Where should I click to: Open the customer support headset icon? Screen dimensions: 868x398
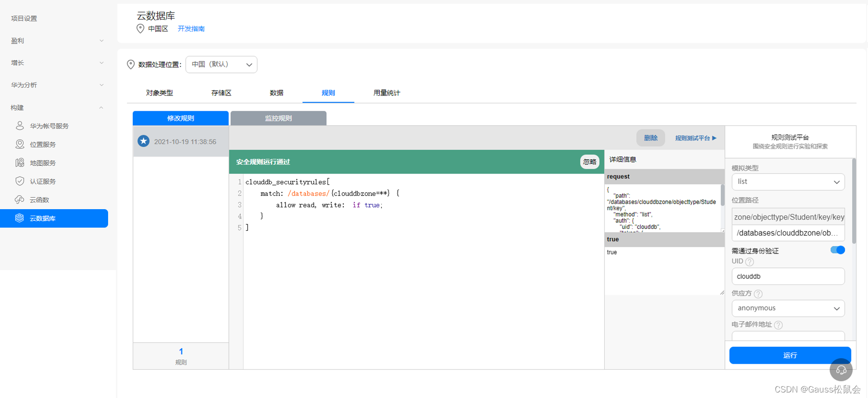pos(841,370)
